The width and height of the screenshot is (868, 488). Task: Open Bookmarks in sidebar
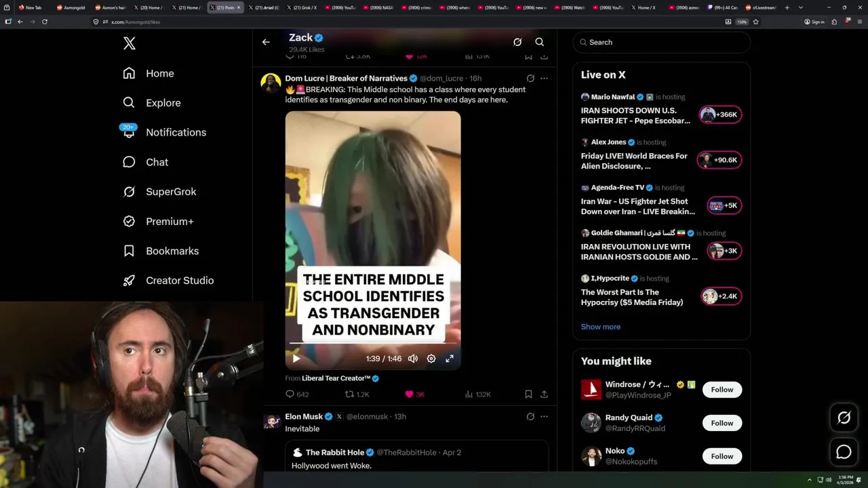161,251
